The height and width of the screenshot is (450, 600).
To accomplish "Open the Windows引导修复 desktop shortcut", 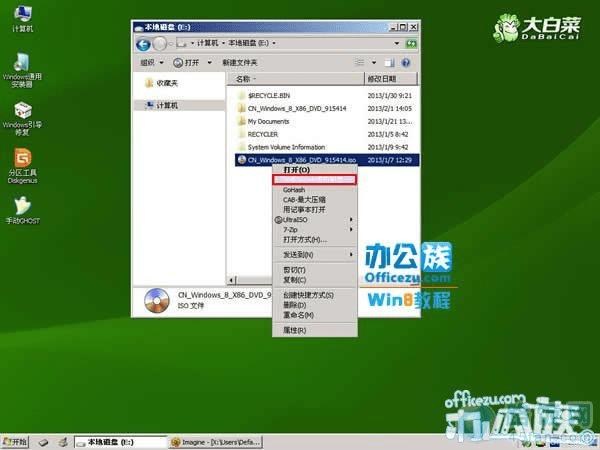I will click(x=22, y=118).
